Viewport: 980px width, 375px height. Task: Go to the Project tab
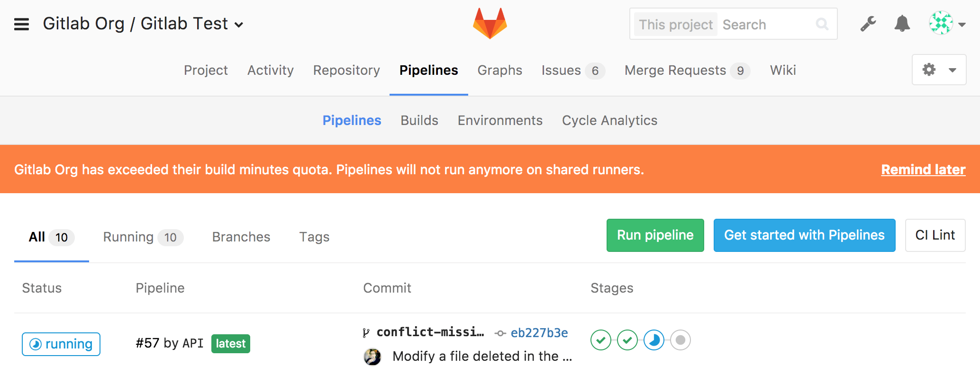206,70
